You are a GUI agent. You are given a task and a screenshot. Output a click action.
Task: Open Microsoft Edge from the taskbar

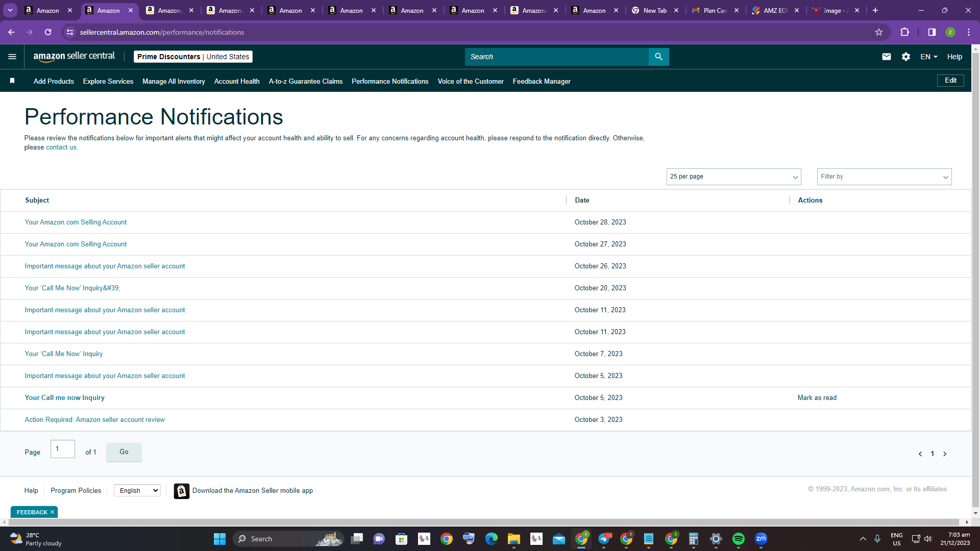pos(492,539)
